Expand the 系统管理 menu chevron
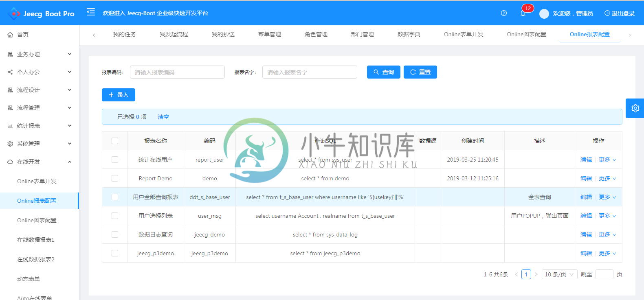Image resolution: width=644 pixels, height=300 pixels. (x=70, y=144)
